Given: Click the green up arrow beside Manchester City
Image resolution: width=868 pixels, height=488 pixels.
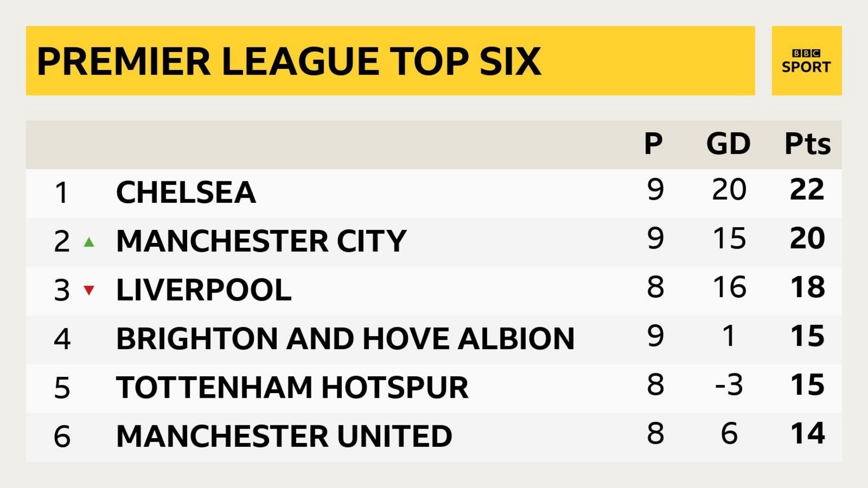Looking at the screenshot, I should click(x=89, y=242).
